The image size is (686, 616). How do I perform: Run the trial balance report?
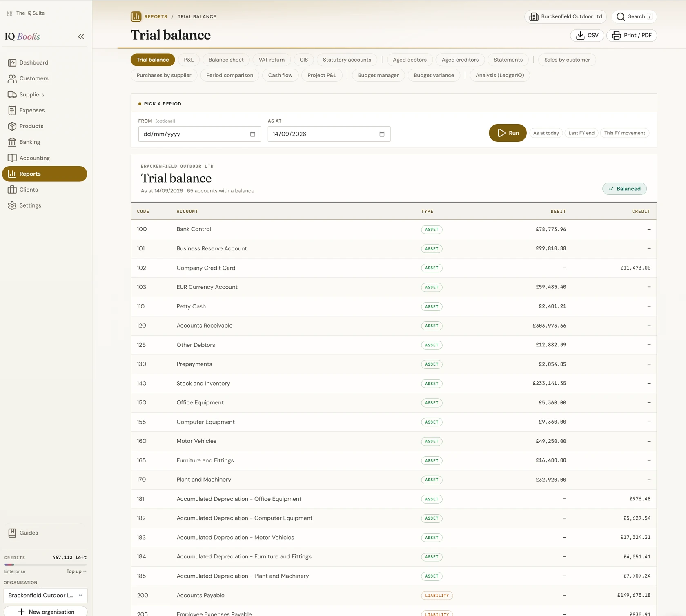508,133
